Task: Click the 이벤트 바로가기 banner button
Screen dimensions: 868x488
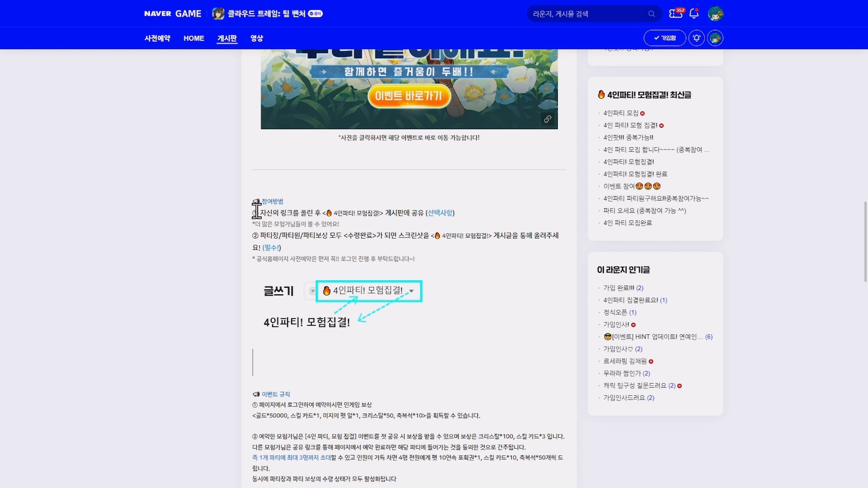Action: click(409, 96)
